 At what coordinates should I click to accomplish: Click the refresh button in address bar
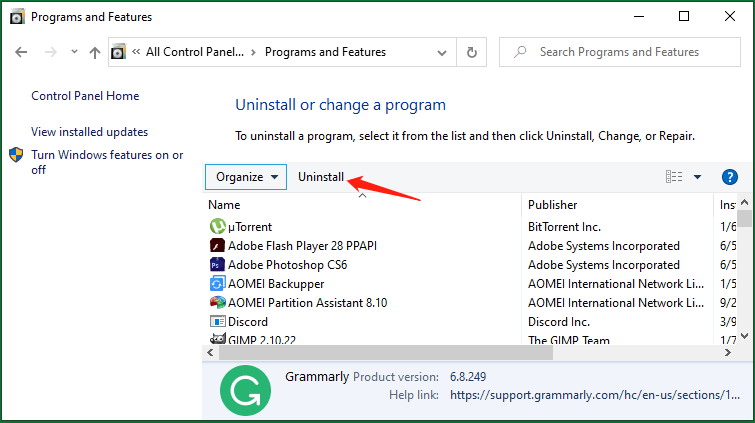(472, 52)
